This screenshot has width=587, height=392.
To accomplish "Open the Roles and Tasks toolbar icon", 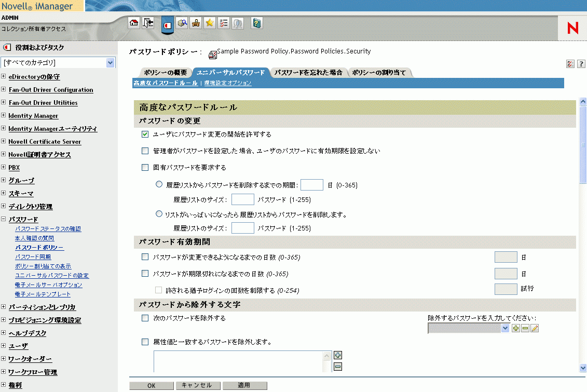I will [167, 25].
